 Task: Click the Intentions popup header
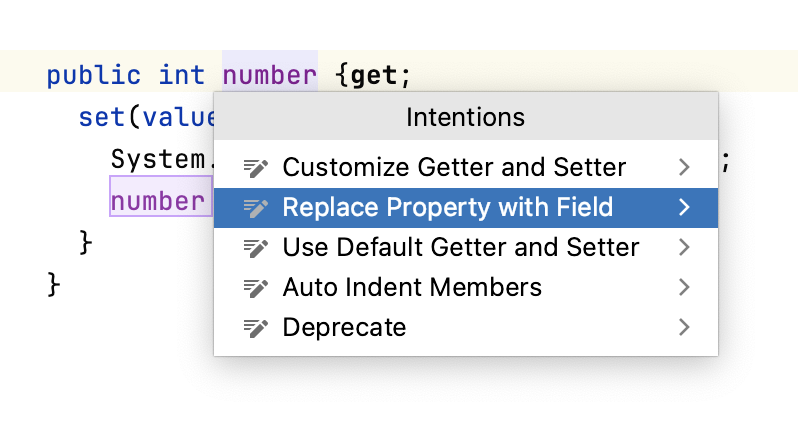[465, 117]
